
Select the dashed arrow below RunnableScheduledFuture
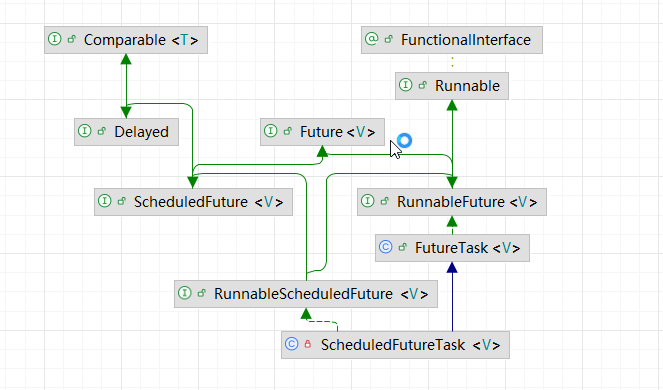click(x=321, y=320)
